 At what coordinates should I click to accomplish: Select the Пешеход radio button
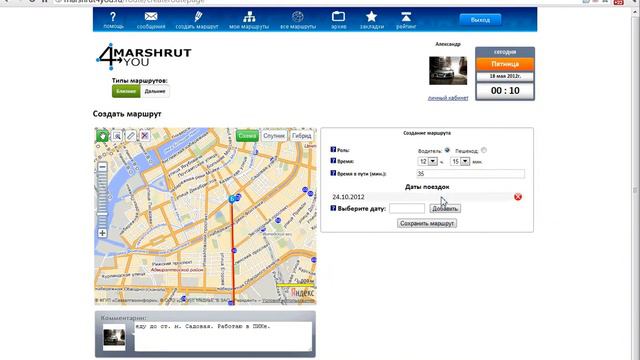point(484,150)
